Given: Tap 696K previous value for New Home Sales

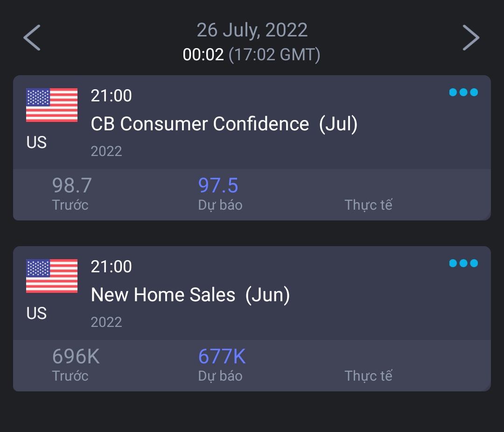Looking at the screenshot, I should [76, 357].
